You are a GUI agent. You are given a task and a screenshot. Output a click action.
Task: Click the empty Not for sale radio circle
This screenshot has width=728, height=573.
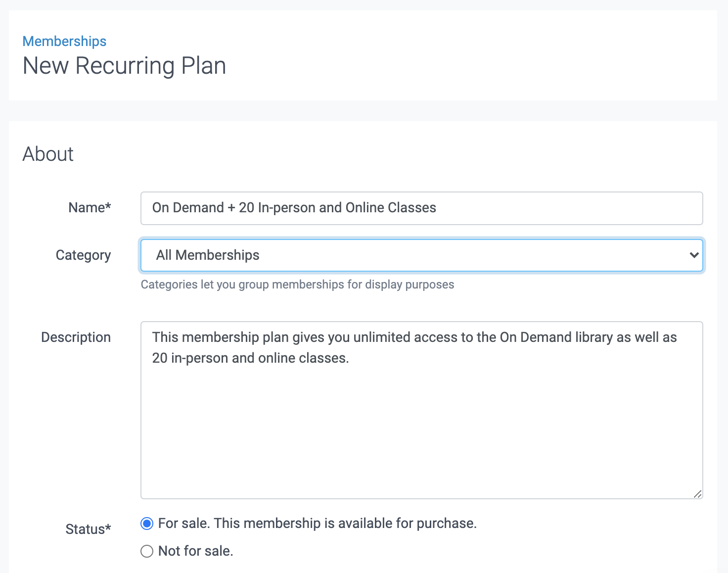click(146, 551)
